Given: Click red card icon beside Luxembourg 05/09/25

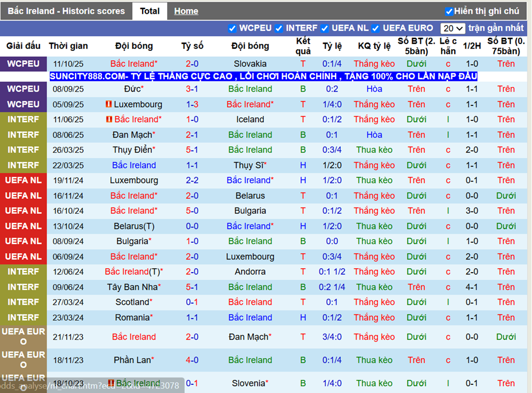Looking at the screenshot, I should coord(109,104).
